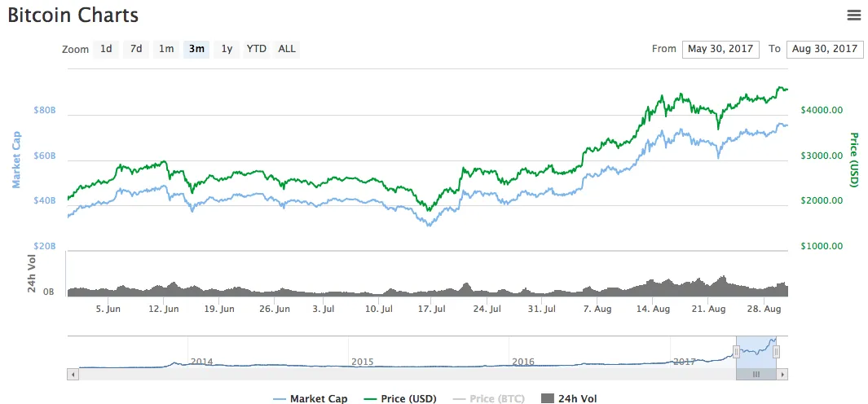Click the $40B market cap label
Image resolution: width=868 pixels, height=404 pixels.
[46, 201]
